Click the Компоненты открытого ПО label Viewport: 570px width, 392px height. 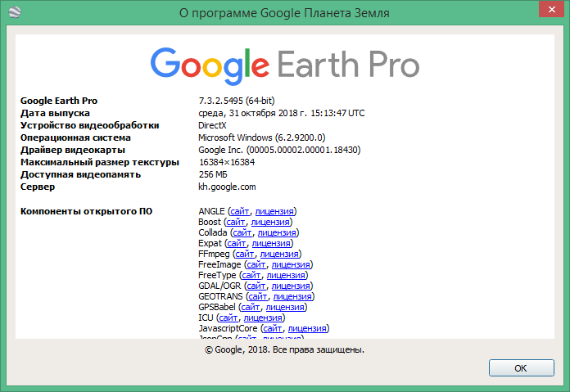[x=86, y=211]
